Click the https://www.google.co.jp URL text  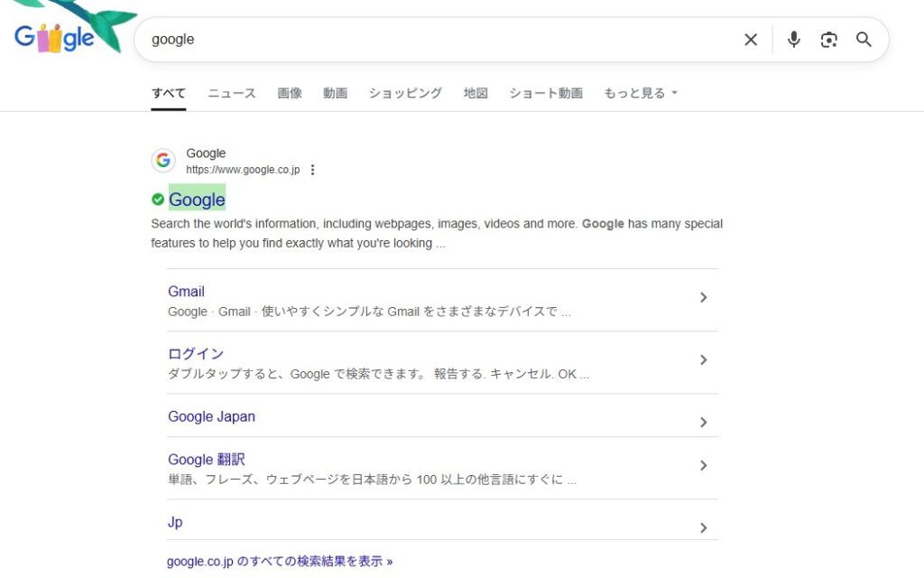243,170
